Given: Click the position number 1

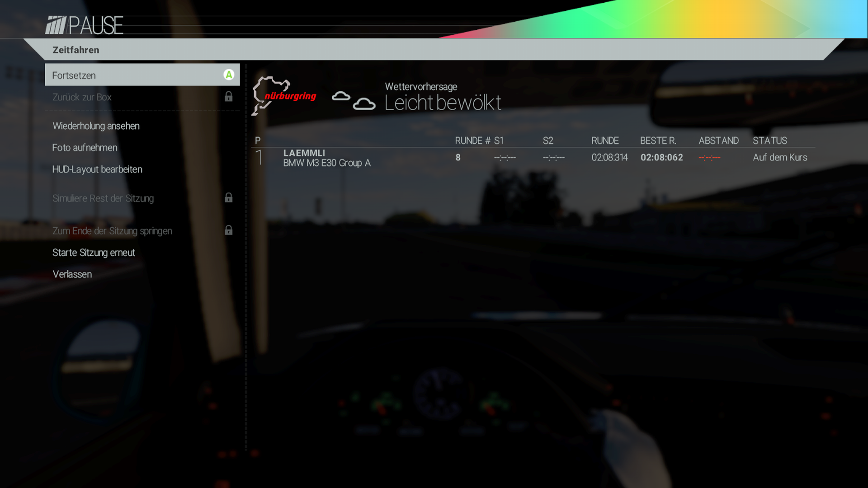Looking at the screenshot, I should 259,158.
